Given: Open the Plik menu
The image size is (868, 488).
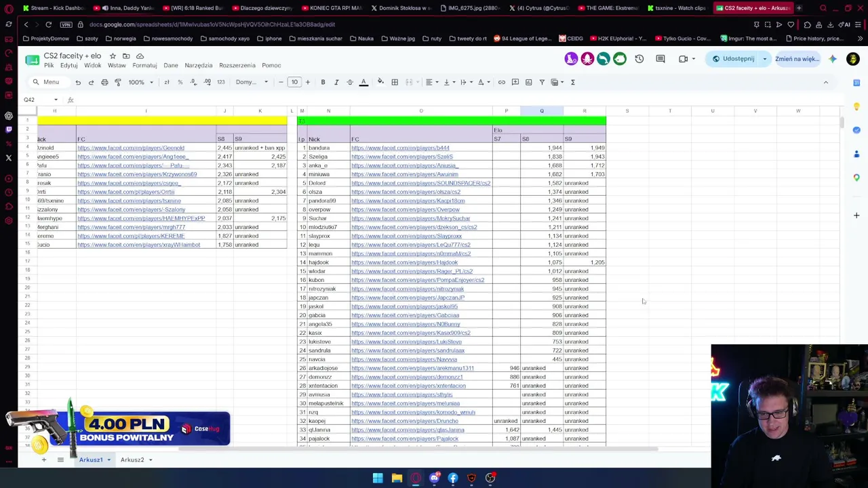Looking at the screenshot, I should 49,66.
